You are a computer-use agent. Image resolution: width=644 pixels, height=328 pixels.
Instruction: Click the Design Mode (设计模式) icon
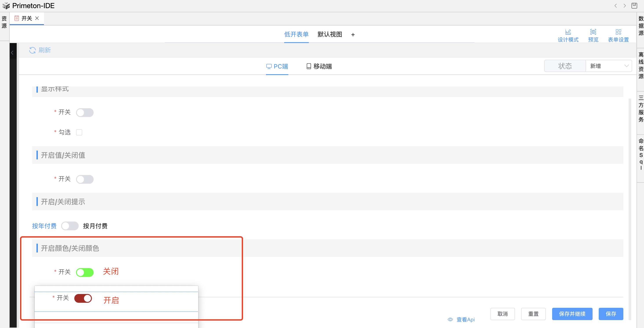tap(568, 32)
